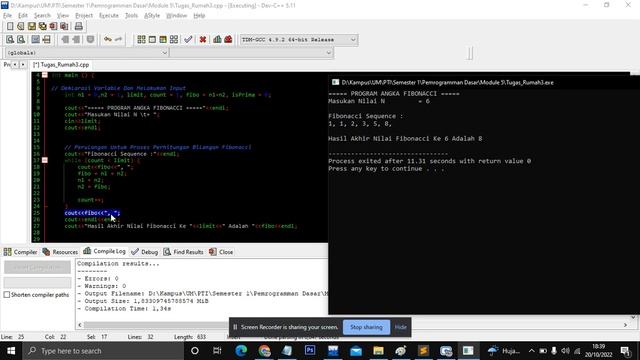Screen dimensions: 640x360
Task: Click the Profile Analysis chart icon
Action: 217,40
